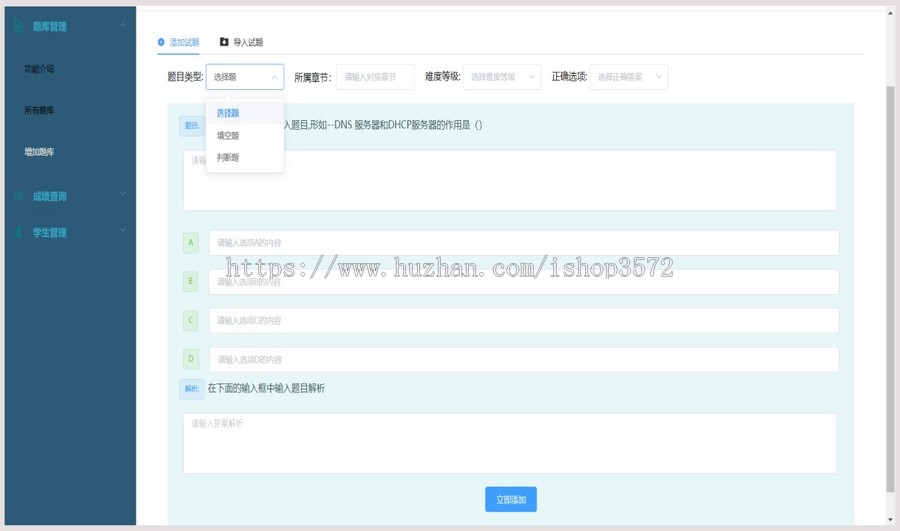
Task: Click the 成绩查询 list icon
Action: point(18,196)
